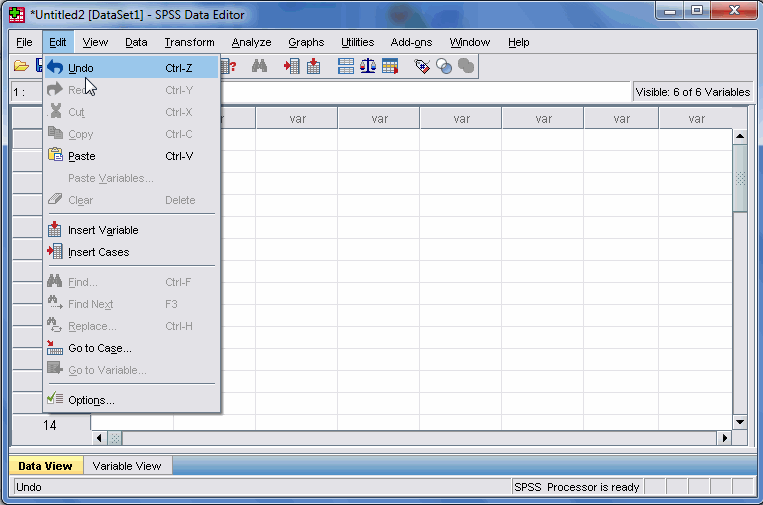The image size is (763, 505).
Task: Maximize the SPSS Data Editor window
Action: pyautogui.click(x=697, y=11)
